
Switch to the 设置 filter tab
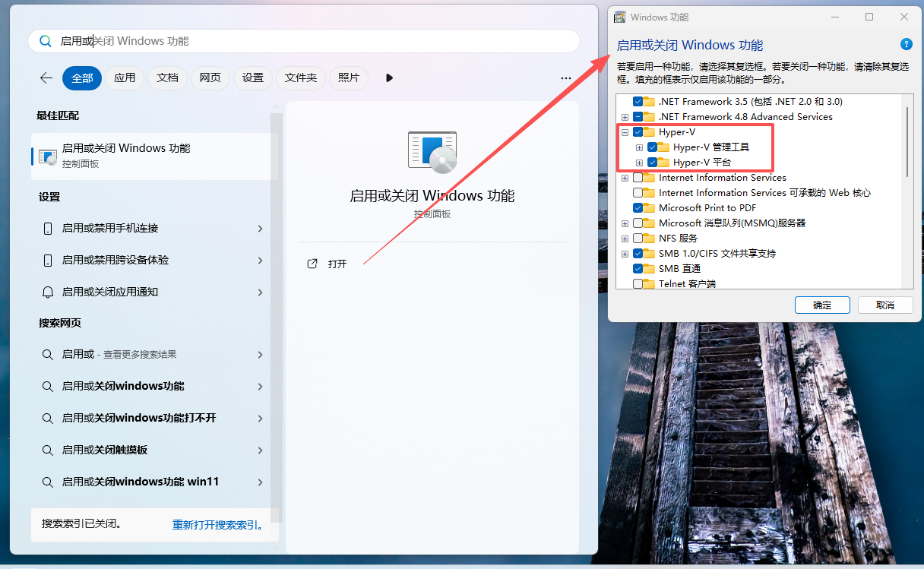(253, 77)
